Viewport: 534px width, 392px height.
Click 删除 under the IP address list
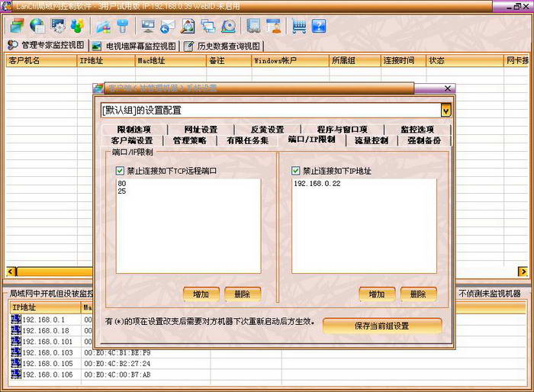click(418, 294)
